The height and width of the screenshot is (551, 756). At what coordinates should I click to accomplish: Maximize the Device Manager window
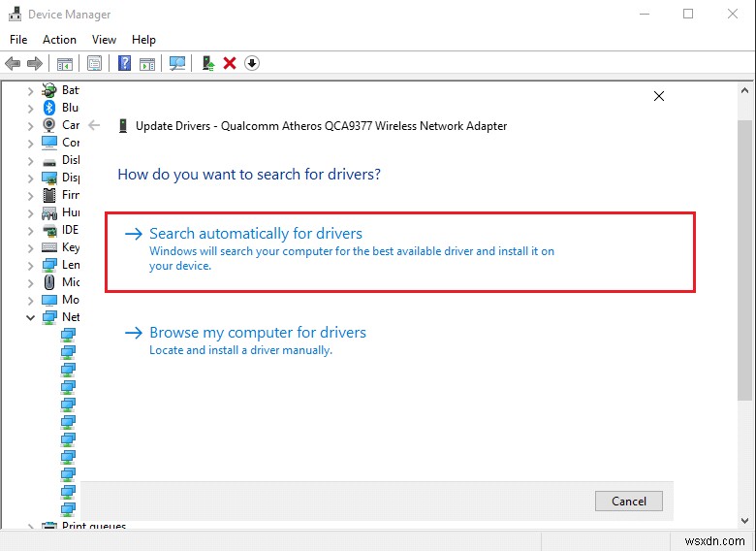(688, 14)
